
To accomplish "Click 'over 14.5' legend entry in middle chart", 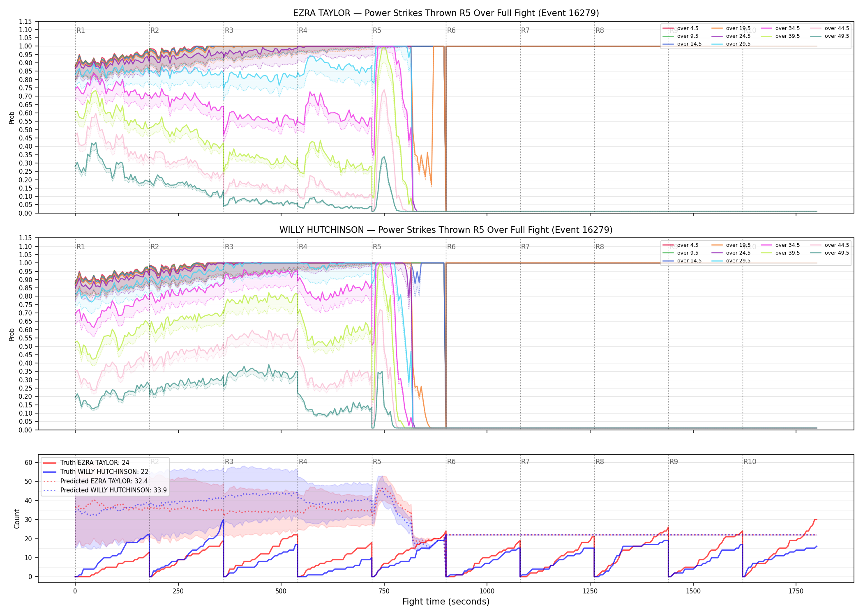I will 682,261.
